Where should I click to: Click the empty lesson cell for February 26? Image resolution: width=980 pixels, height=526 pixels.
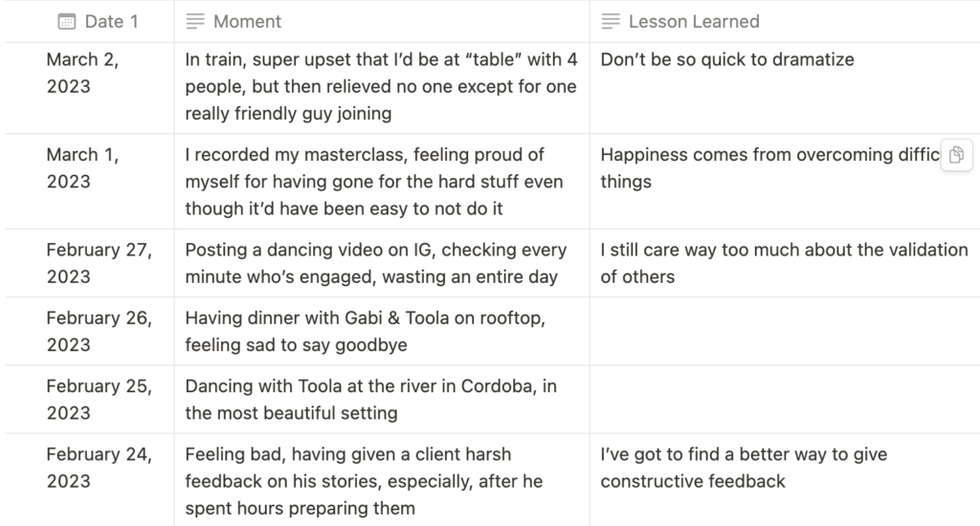[785, 331]
